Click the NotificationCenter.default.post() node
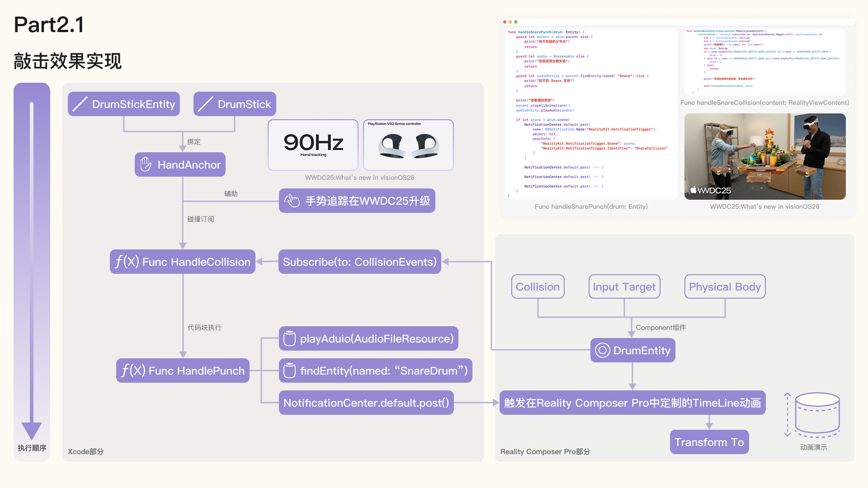The height and width of the screenshot is (488, 868). click(x=366, y=403)
